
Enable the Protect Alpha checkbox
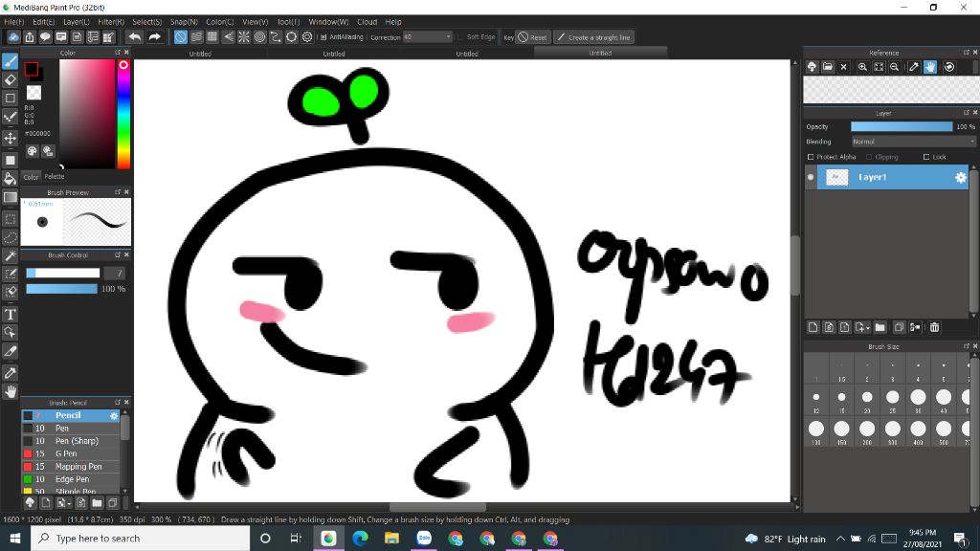[811, 157]
